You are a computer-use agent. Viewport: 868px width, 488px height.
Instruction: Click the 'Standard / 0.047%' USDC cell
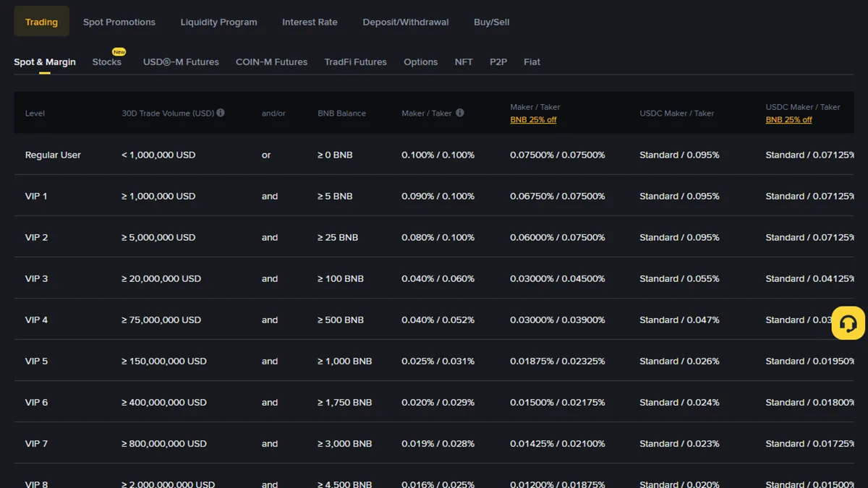679,320
